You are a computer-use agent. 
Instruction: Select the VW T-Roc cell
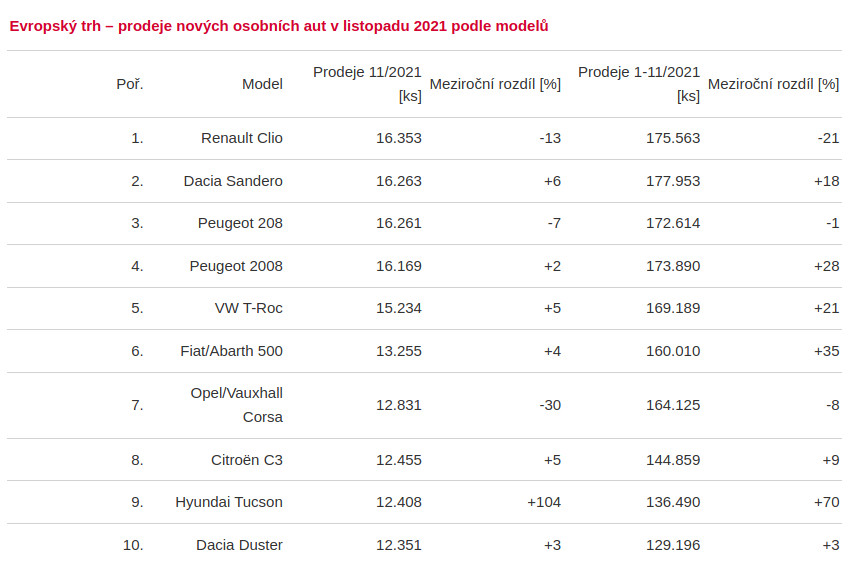point(249,308)
